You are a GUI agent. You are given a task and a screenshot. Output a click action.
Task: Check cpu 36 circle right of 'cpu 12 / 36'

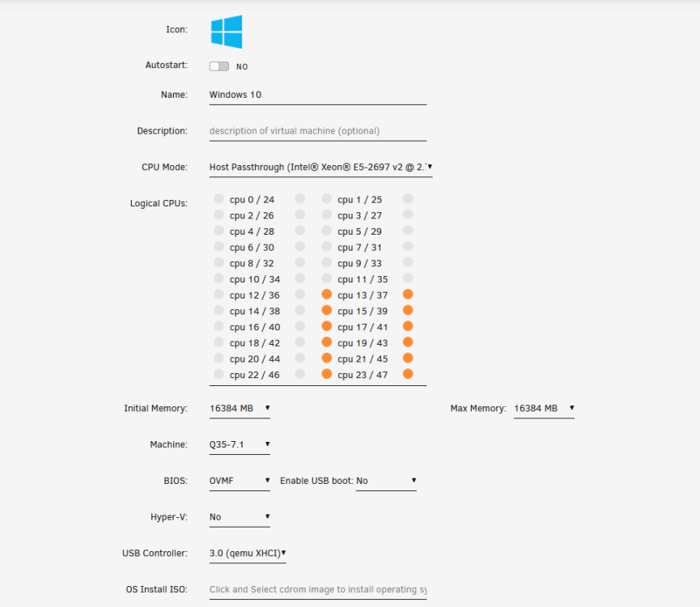[x=300, y=295]
